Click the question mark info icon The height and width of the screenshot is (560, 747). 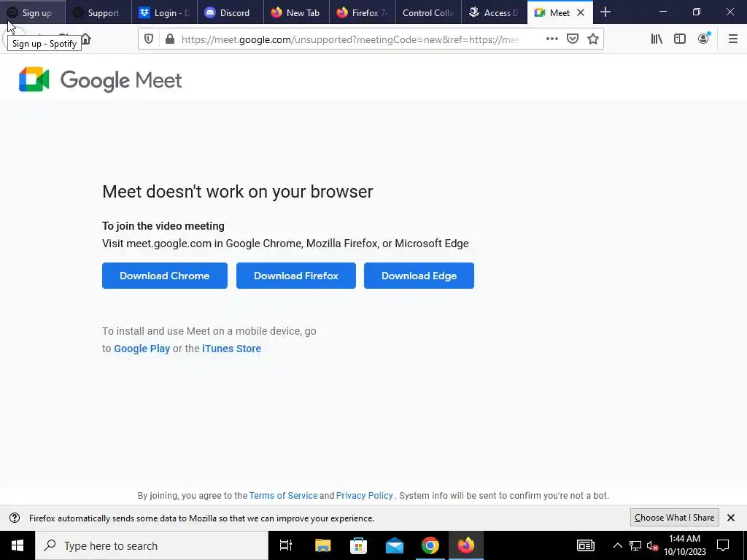[15, 518]
